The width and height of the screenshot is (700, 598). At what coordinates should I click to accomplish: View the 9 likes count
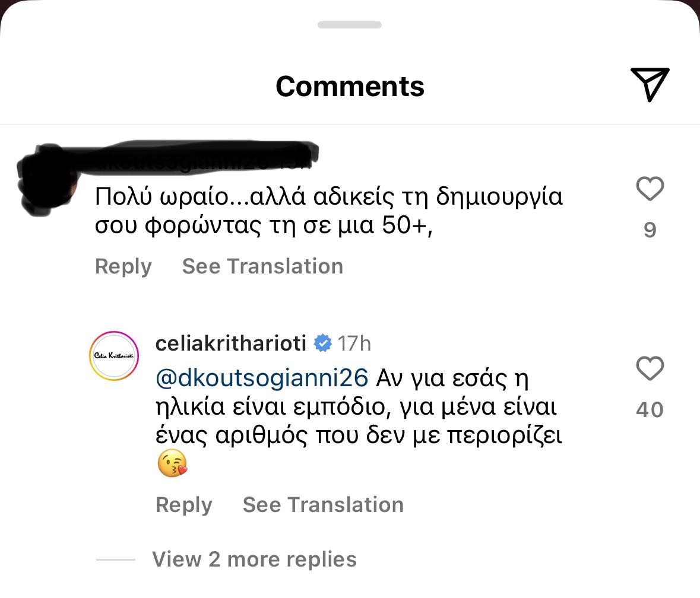(x=650, y=230)
